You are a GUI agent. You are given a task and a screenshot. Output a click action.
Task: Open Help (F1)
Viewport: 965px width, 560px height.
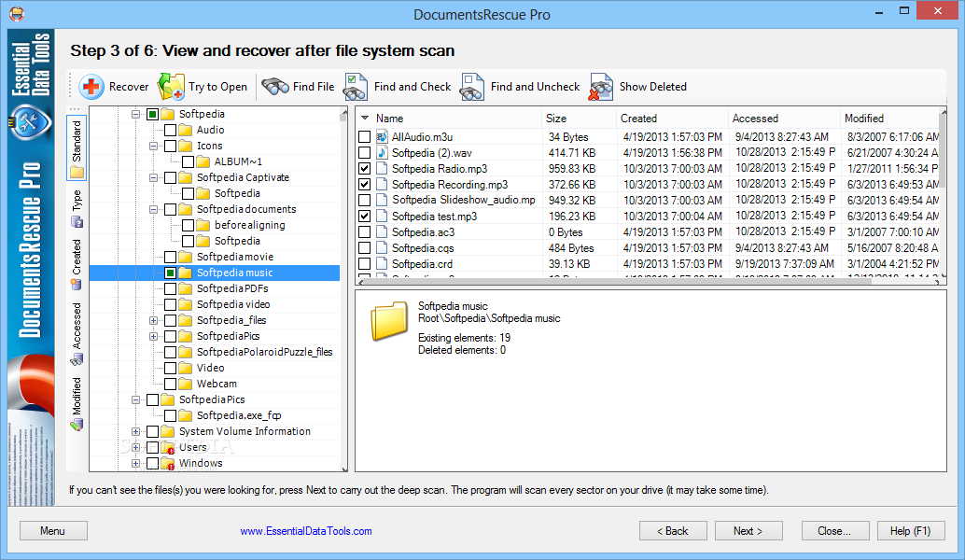click(911, 531)
